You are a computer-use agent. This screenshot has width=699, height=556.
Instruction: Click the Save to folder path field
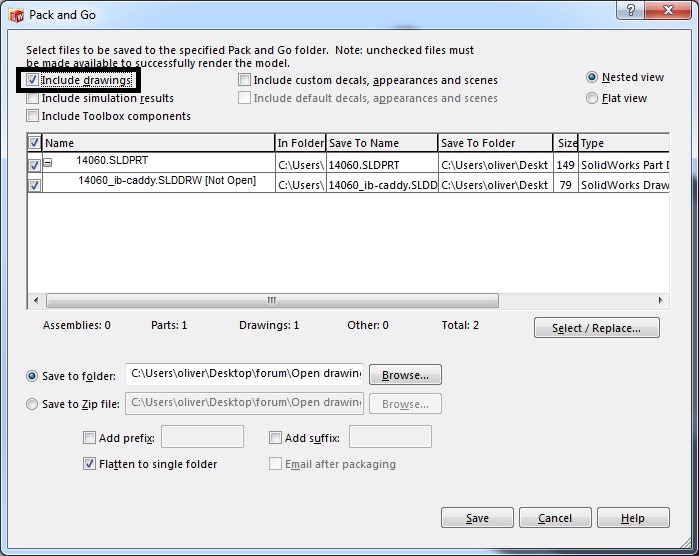(245, 374)
